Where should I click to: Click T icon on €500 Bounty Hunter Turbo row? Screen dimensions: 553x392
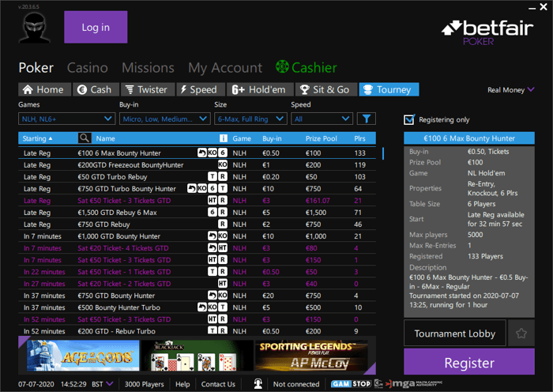[223, 307]
